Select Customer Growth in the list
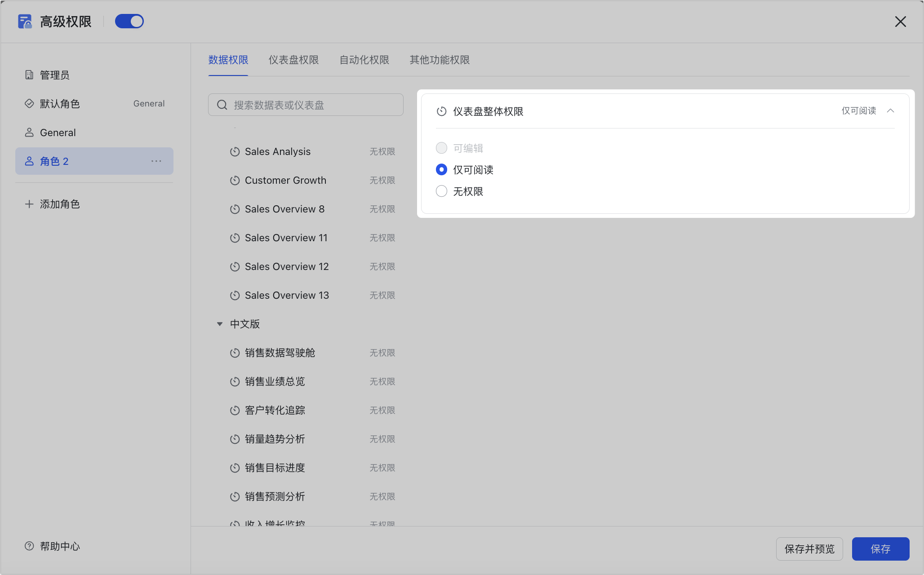Image resolution: width=924 pixels, height=575 pixels. click(x=306, y=181)
